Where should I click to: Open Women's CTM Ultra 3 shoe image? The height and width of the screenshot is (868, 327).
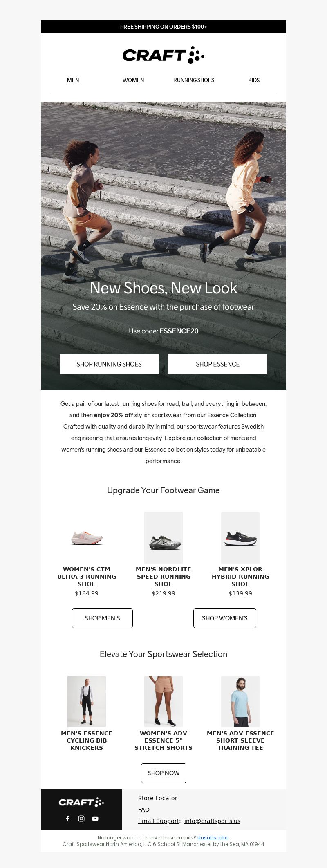[87, 538]
